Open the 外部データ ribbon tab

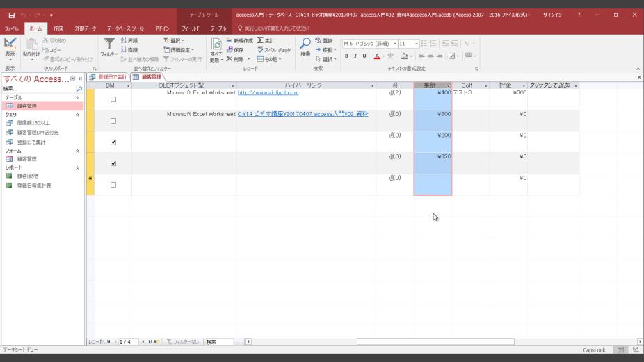coord(85,28)
